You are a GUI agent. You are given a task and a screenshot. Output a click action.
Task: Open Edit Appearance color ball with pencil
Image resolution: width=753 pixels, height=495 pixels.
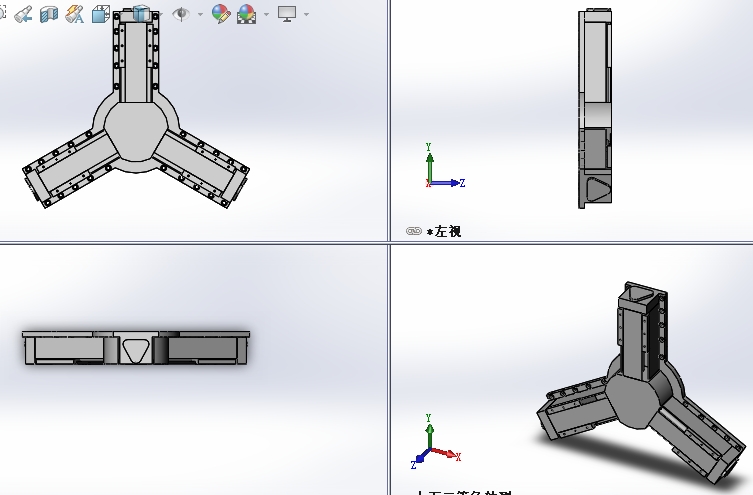pyautogui.click(x=221, y=14)
